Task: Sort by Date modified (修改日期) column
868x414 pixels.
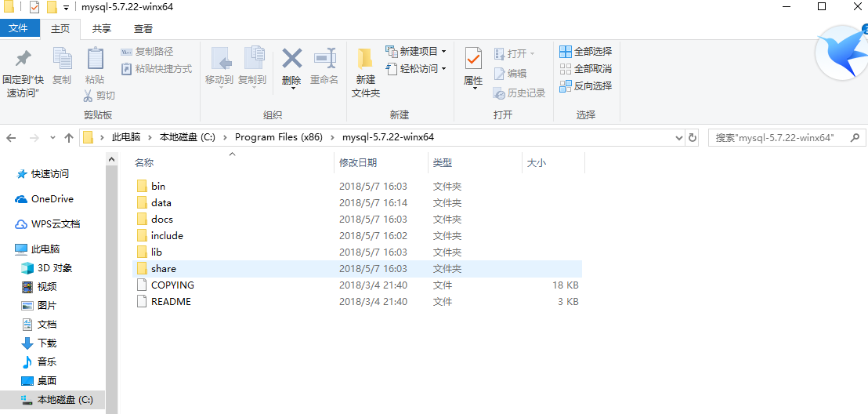Action: pyautogui.click(x=358, y=163)
